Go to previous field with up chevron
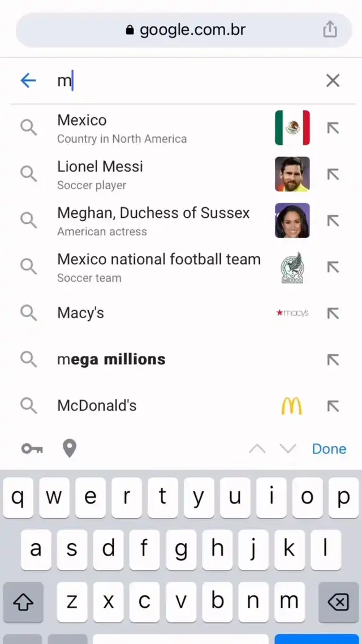This screenshot has width=362, height=644. [257, 449]
